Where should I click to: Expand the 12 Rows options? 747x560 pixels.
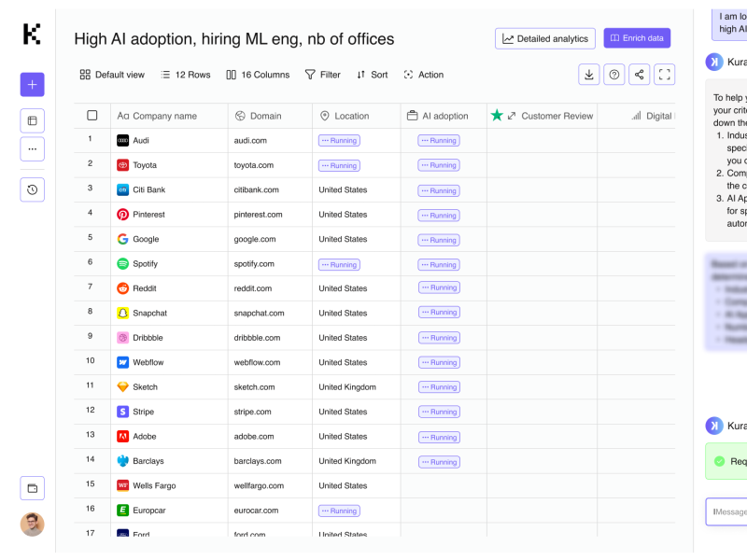click(x=185, y=75)
